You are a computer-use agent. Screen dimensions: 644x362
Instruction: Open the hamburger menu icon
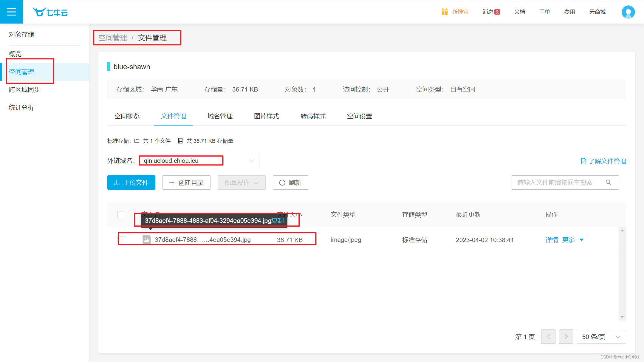coord(12,12)
